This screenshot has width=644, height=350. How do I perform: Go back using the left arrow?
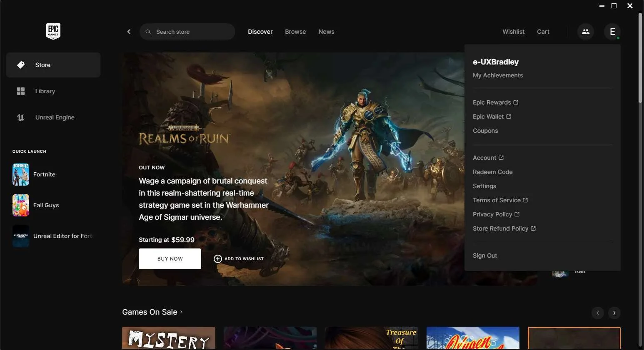click(129, 32)
